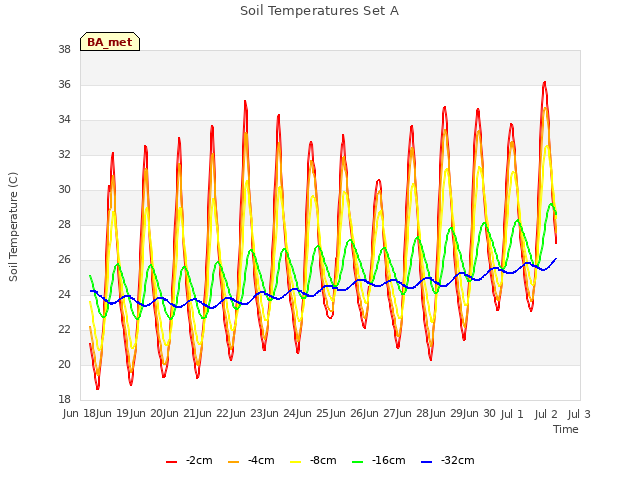Click the end of the blue -32cm line

coord(556,259)
